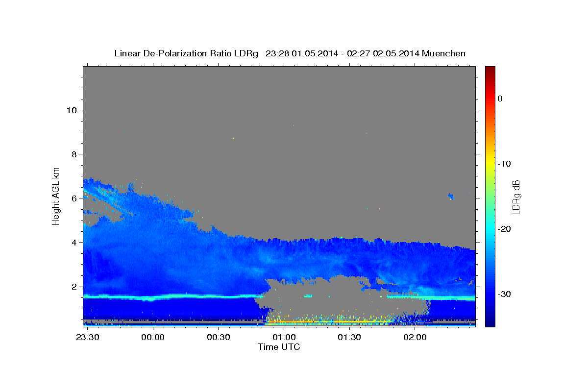Click the height tick label "8"
The width and height of the screenshot is (588, 392).
[x=73, y=154]
